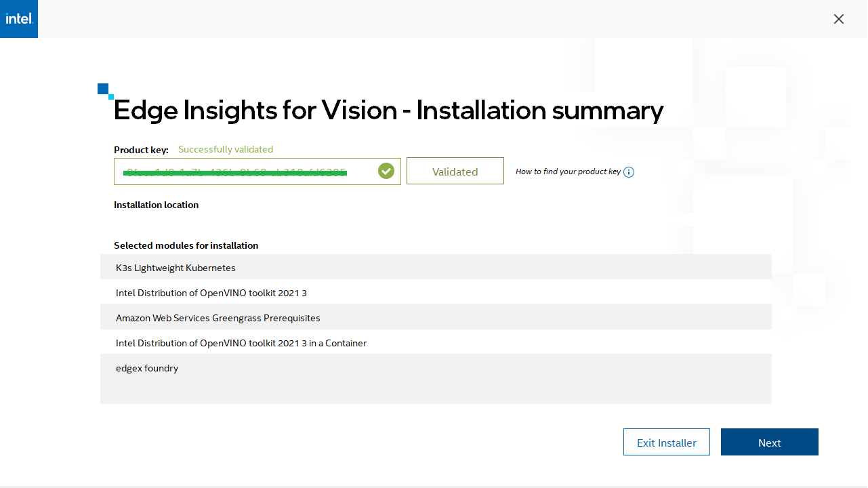Select the K3s Lightweight Kubernetes module row
The image size is (868, 488).
click(x=436, y=268)
